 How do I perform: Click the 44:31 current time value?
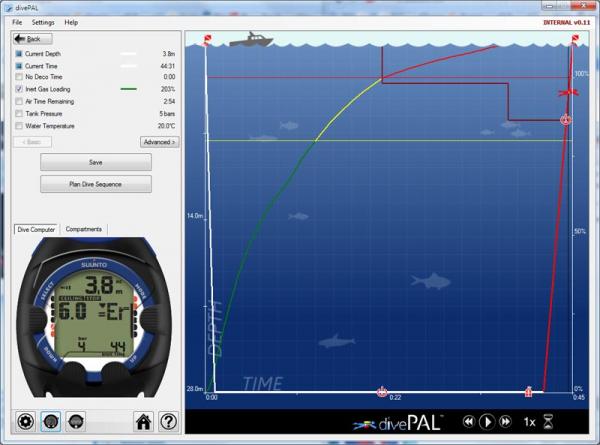pyautogui.click(x=168, y=66)
